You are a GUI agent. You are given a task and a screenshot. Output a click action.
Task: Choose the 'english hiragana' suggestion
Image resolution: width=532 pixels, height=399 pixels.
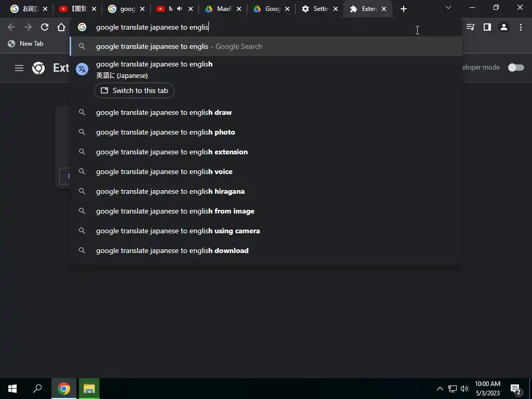(266, 191)
